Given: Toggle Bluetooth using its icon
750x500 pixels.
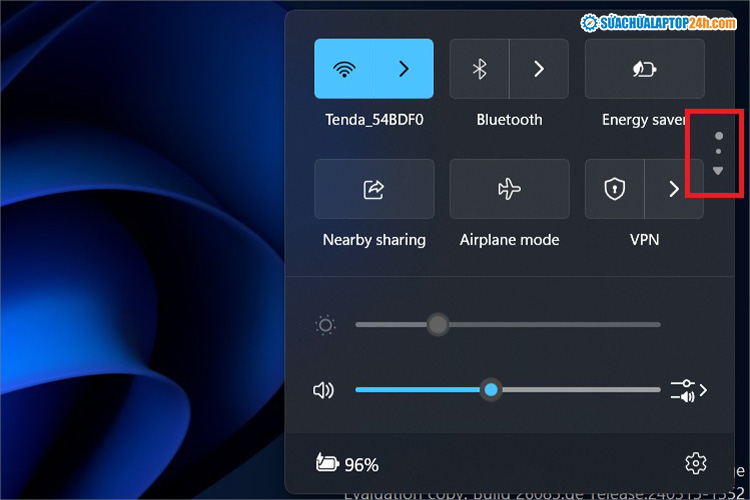Looking at the screenshot, I should pos(480,69).
